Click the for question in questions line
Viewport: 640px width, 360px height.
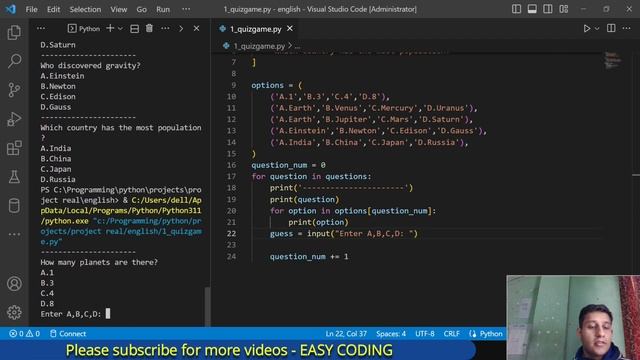coord(311,176)
